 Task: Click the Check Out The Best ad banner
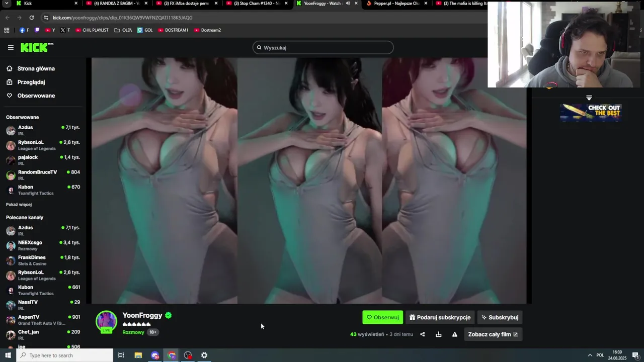(x=591, y=113)
